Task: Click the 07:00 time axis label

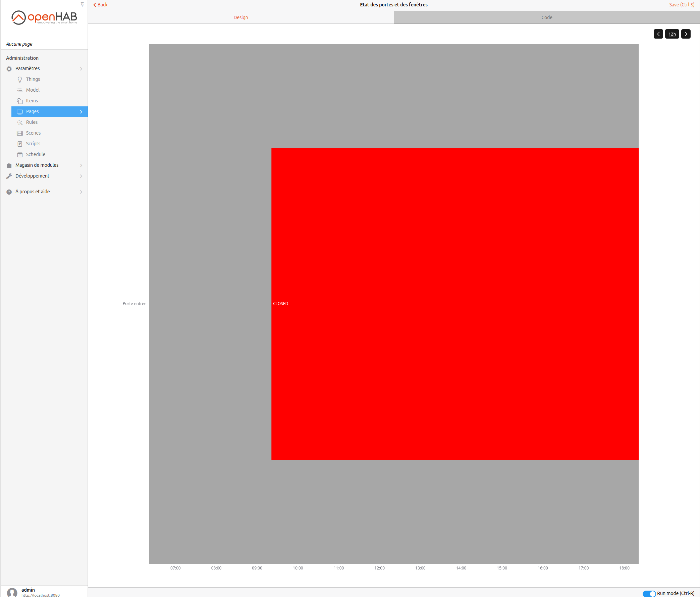Action: 175,568
